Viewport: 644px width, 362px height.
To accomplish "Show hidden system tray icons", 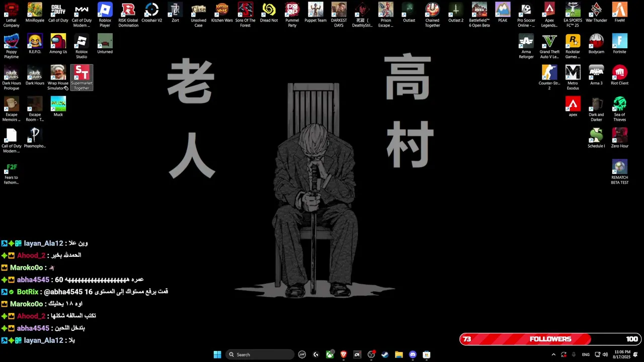I will coord(553,354).
